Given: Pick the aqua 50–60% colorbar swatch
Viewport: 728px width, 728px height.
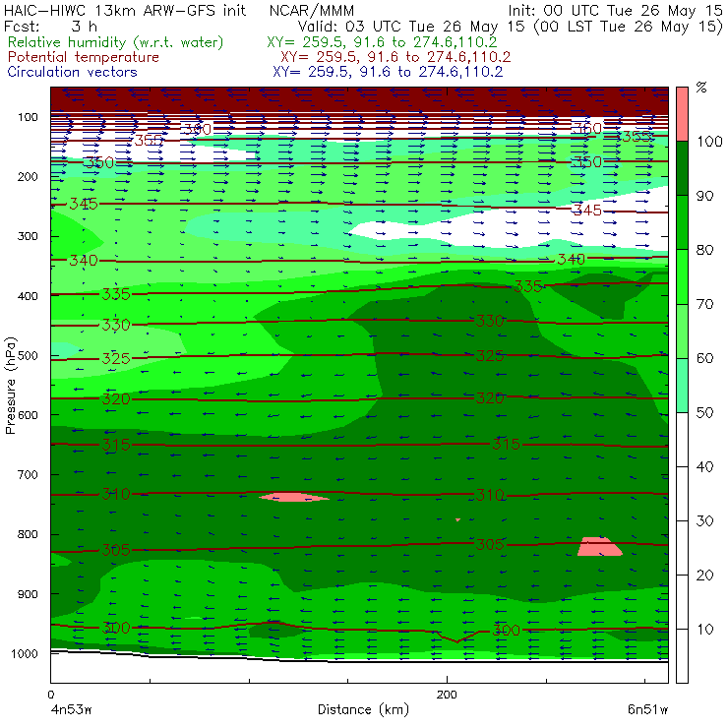Looking at the screenshot, I should 682,385.
